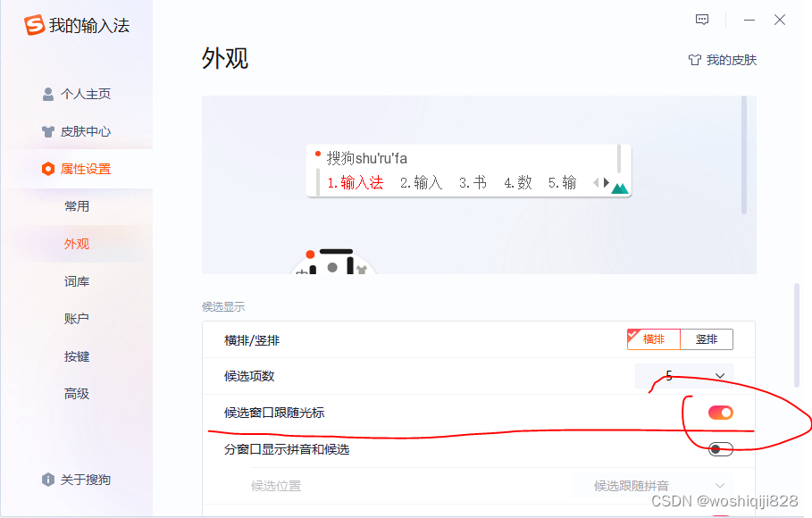Screen dimensions: 812x518
Task: Click the shirt icon beside 皮肤中心
Action: 47,131
